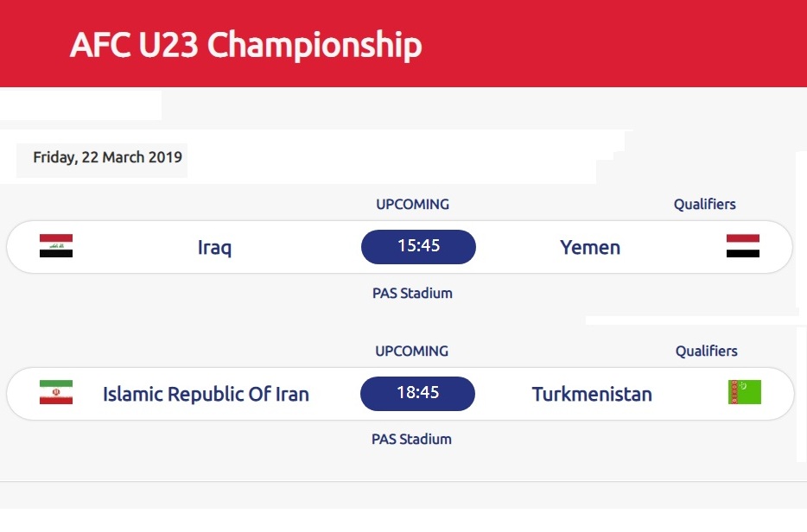The image size is (807, 532).
Task: Click the Iraq flag icon
Action: pyautogui.click(x=56, y=246)
